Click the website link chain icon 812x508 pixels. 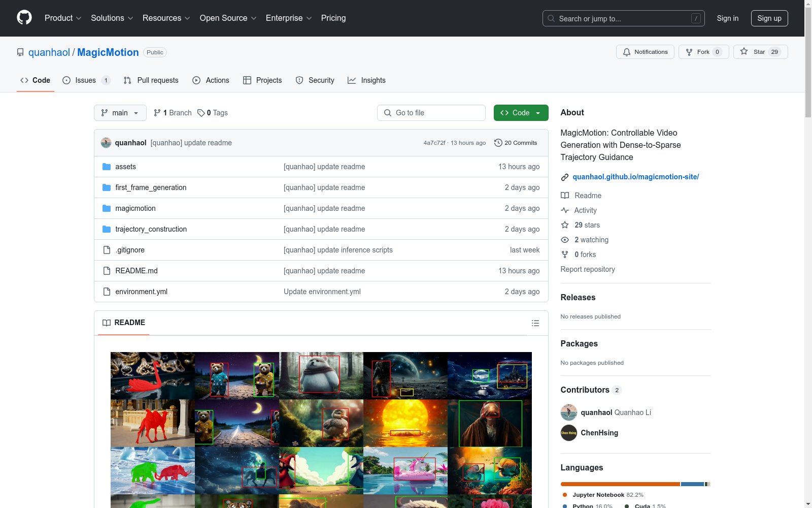tap(565, 177)
